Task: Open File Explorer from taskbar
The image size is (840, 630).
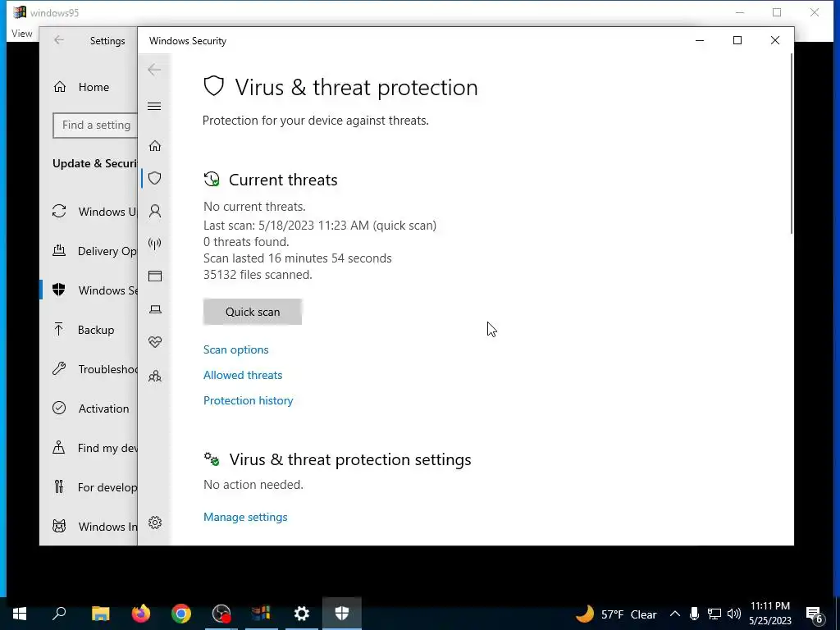Action: pyautogui.click(x=101, y=614)
